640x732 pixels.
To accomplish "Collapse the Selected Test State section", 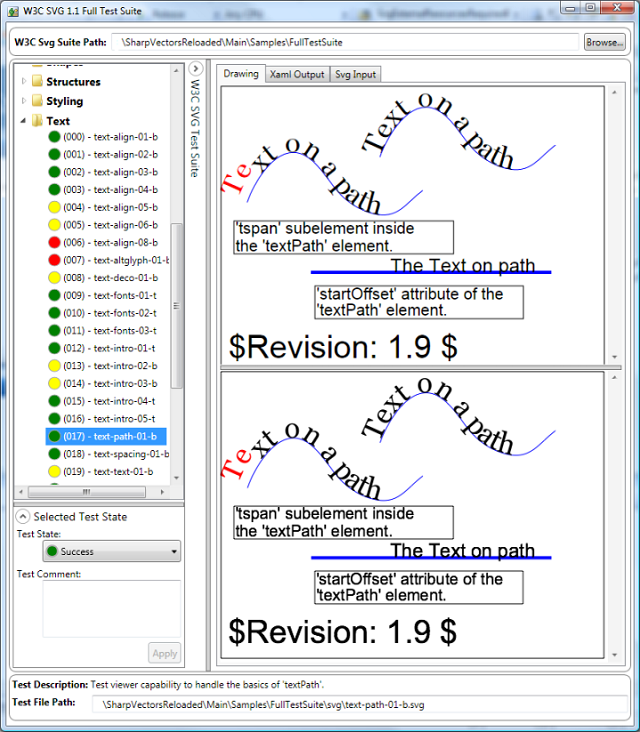I will (22, 516).
